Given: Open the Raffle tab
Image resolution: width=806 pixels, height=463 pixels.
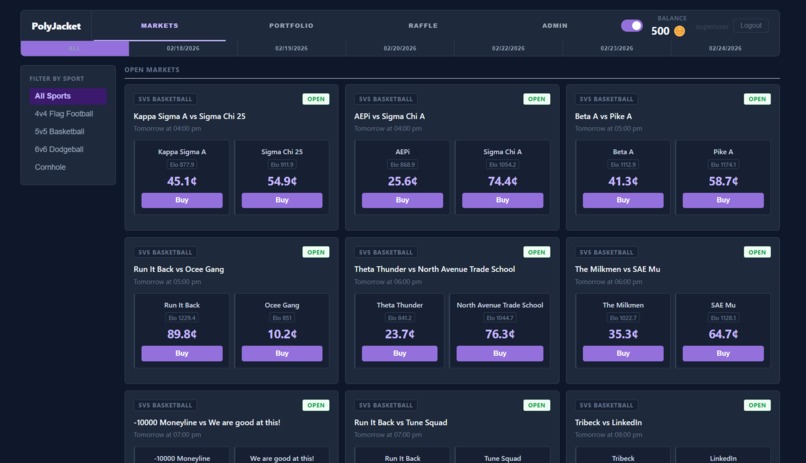Looking at the screenshot, I should pos(423,26).
